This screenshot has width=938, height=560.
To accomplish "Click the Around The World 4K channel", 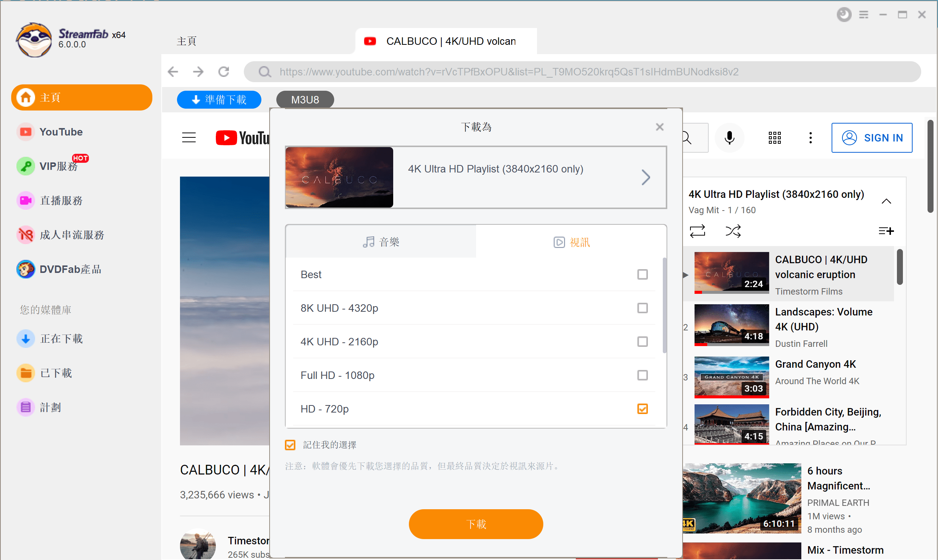I will 817,381.
